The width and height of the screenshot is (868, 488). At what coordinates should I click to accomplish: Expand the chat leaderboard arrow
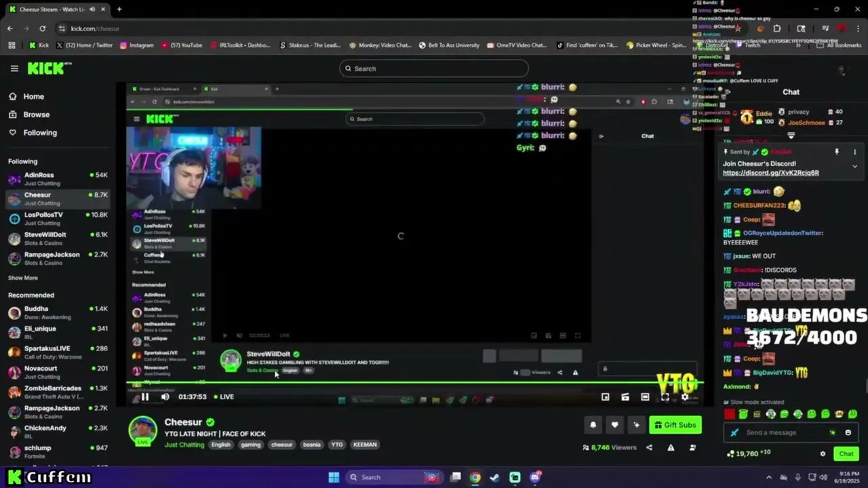click(791, 136)
